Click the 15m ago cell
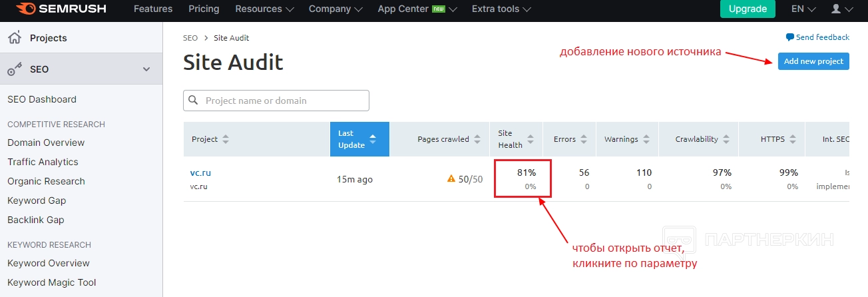Image resolution: width=868 pixels, height=297 pixels. coord(355,179)
